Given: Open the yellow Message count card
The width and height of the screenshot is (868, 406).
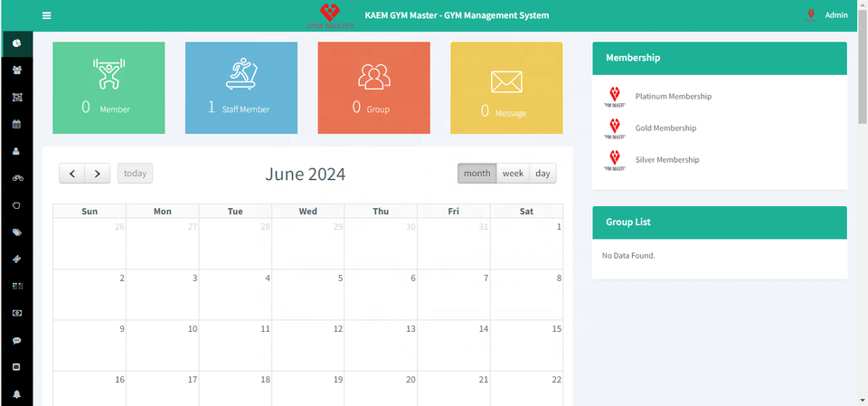Looking at the screenshot, I should click(x=506, y=88).
